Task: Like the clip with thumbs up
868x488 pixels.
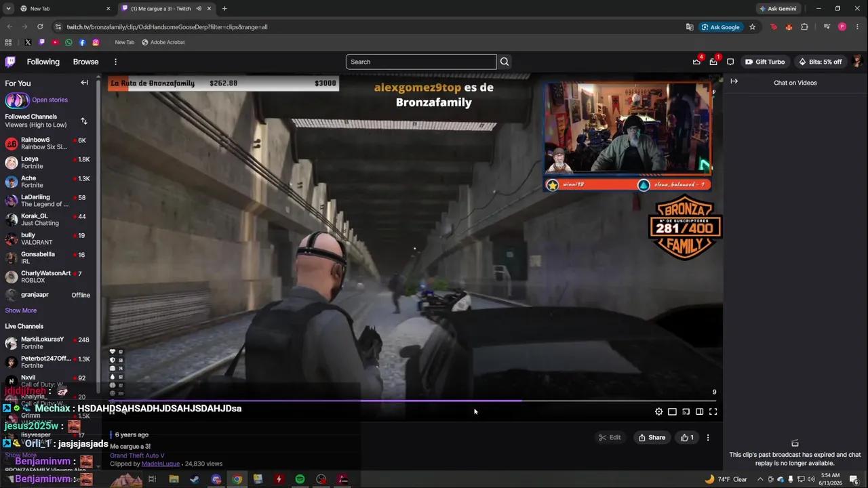Action: click(687, 438)
